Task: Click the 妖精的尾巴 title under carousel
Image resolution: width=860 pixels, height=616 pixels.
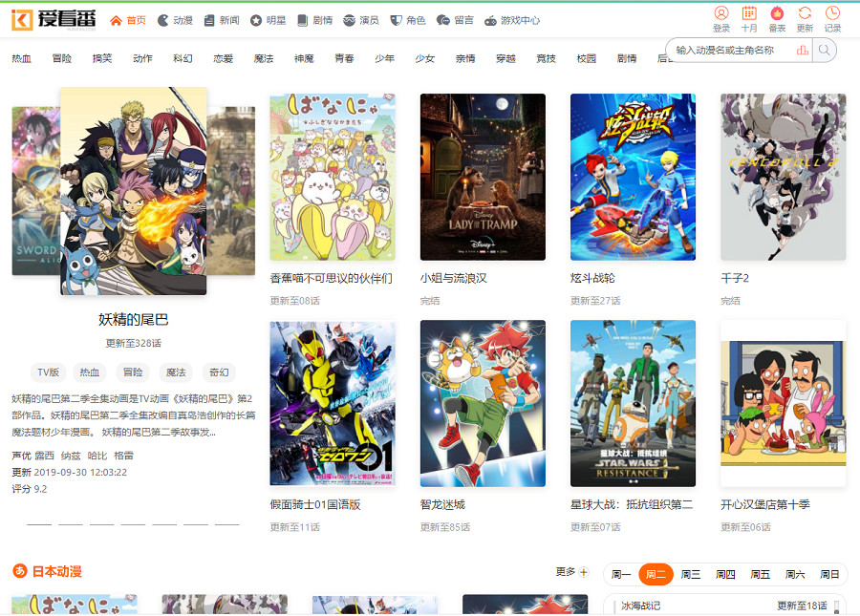Action: [x=133, y=320]
